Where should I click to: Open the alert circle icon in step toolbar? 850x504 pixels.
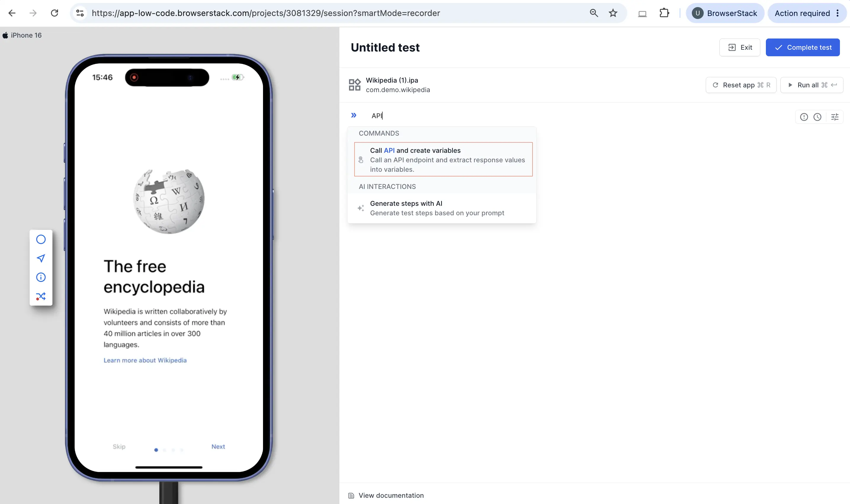[804, 117]
